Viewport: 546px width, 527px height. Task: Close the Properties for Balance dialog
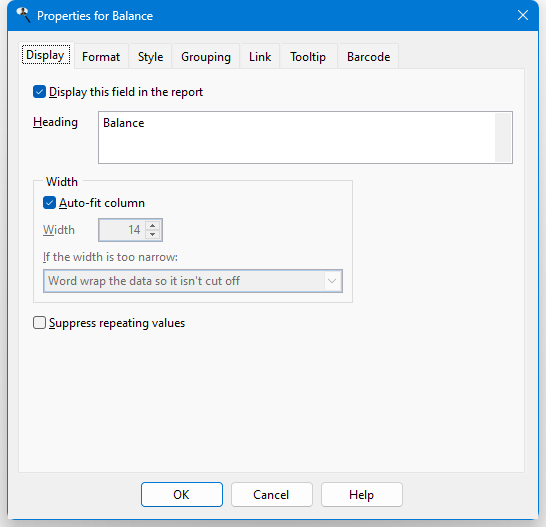(523, 15)
